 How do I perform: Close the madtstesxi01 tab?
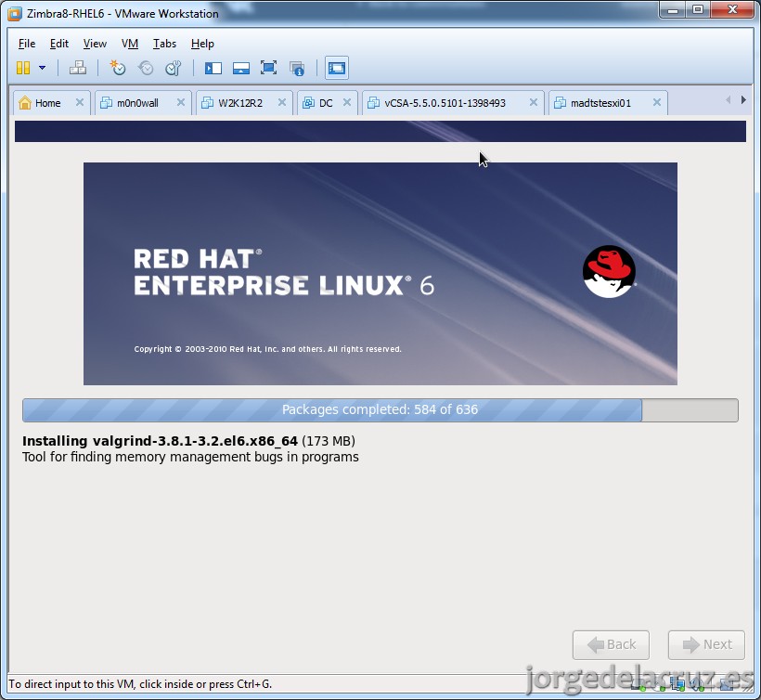pos(657,102)
